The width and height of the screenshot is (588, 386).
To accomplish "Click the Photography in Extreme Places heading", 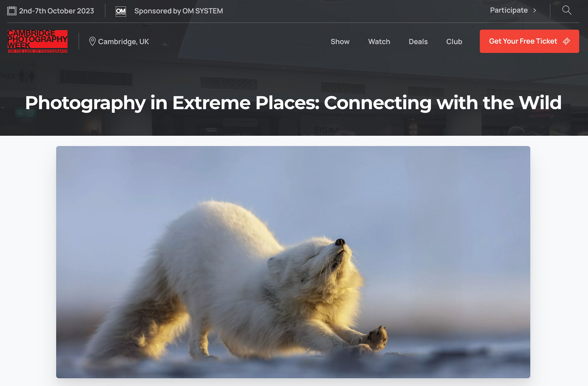I will pos(293,103).
